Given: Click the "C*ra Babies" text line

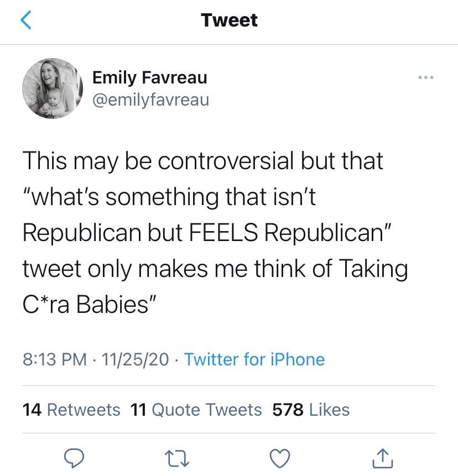Looking at the screenshot, I should (x=88, y=304).
